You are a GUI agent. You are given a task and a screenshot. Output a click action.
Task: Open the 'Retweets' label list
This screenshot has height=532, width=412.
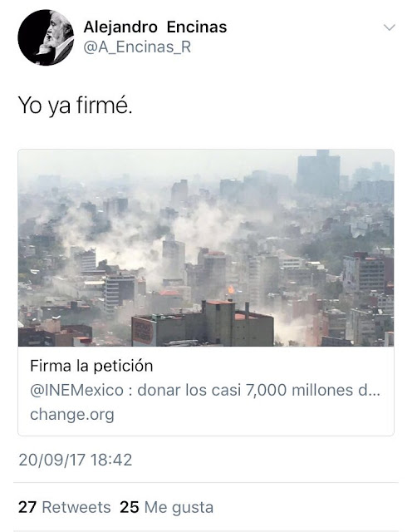(76, 508)
